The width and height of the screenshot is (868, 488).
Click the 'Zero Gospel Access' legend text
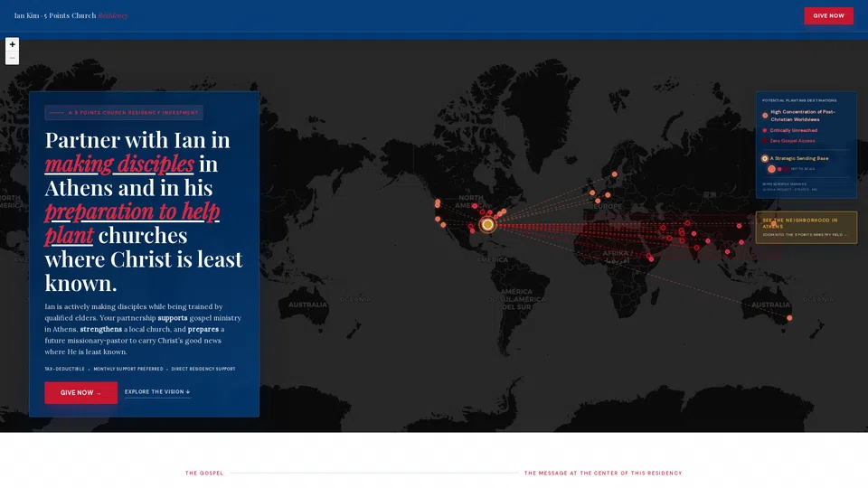click(x=792, y=141)
